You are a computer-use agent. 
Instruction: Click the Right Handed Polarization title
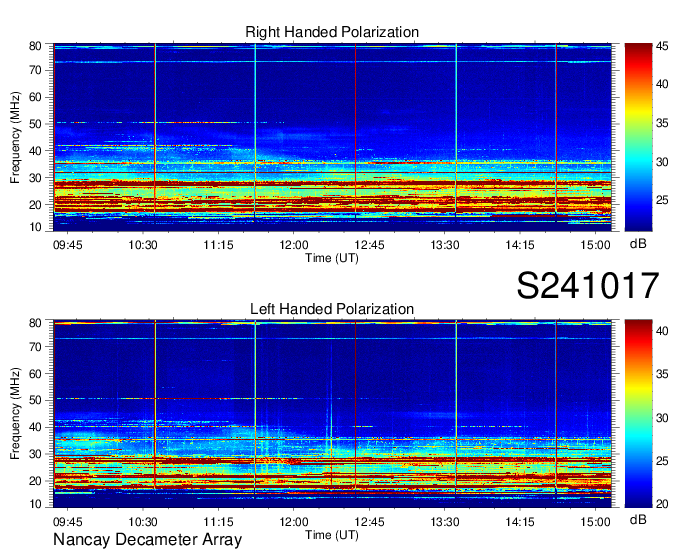click(x=332, y=32)
